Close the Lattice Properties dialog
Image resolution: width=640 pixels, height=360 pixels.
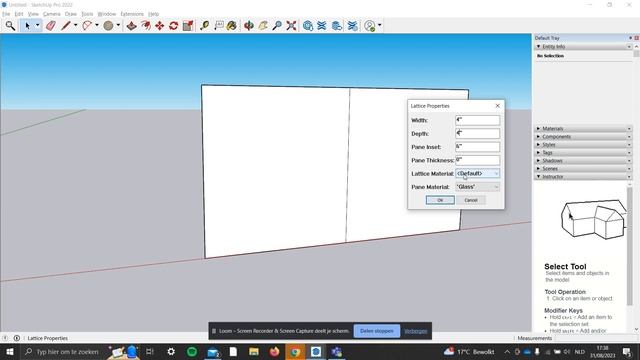[498, 106]
